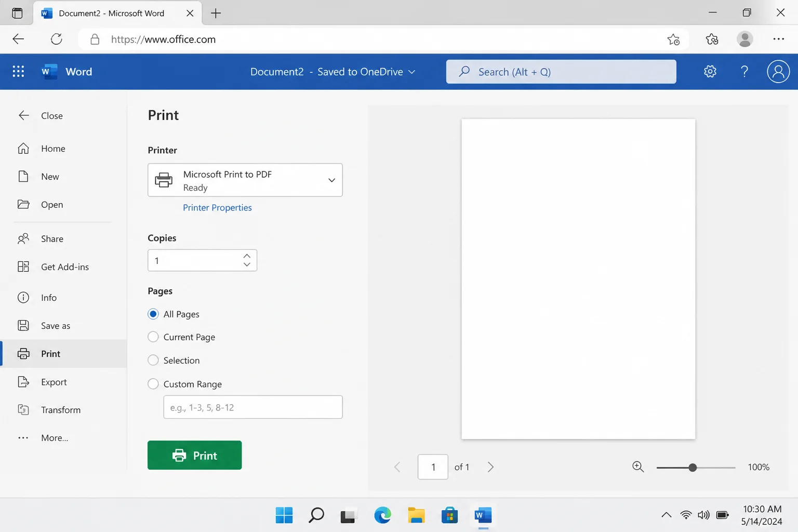
Task: Open File Explorer from taskbar
Action: click(x=416, y=515)
